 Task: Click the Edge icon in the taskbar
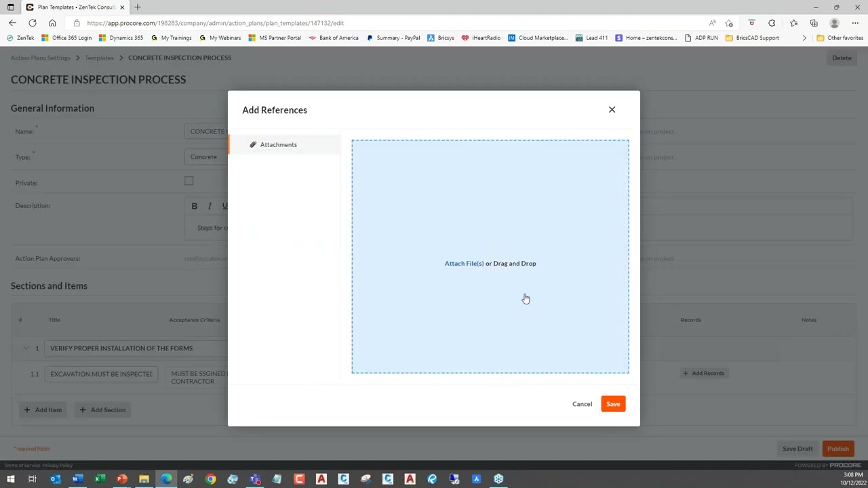166,479
